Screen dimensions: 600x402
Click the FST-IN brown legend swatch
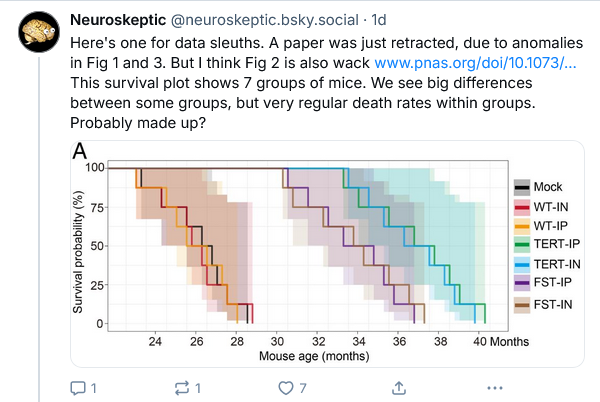(521, 304)
